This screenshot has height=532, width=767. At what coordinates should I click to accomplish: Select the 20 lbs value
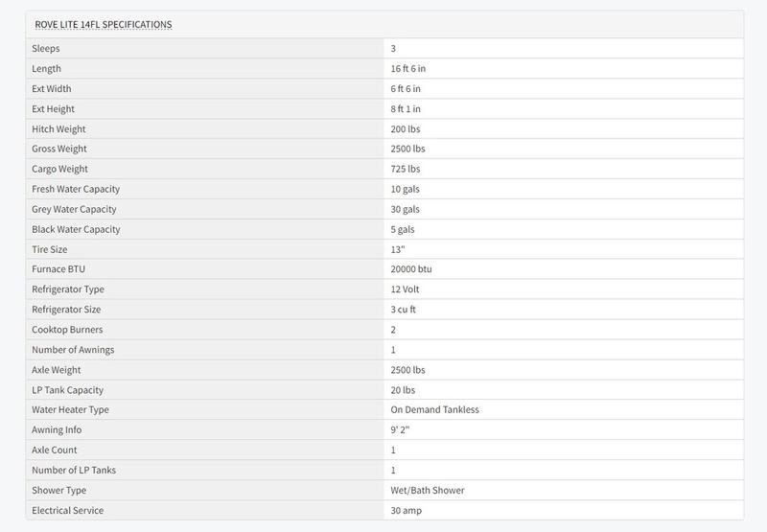pos(403,390)
